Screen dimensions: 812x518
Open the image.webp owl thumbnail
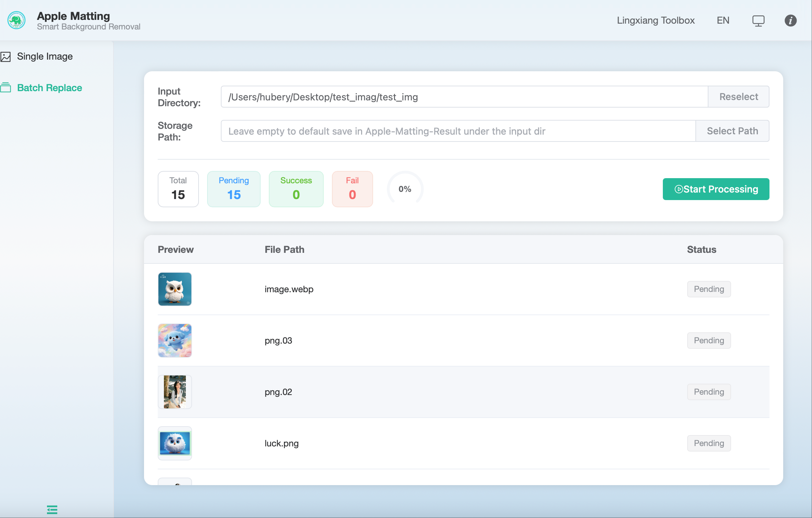[x=175, y=289]
